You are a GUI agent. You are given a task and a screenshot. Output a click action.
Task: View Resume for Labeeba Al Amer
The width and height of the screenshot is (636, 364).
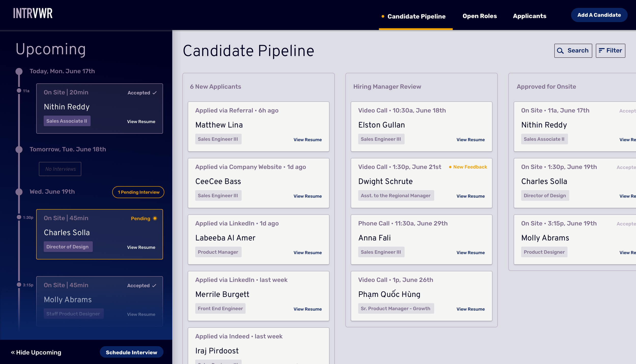308,252
